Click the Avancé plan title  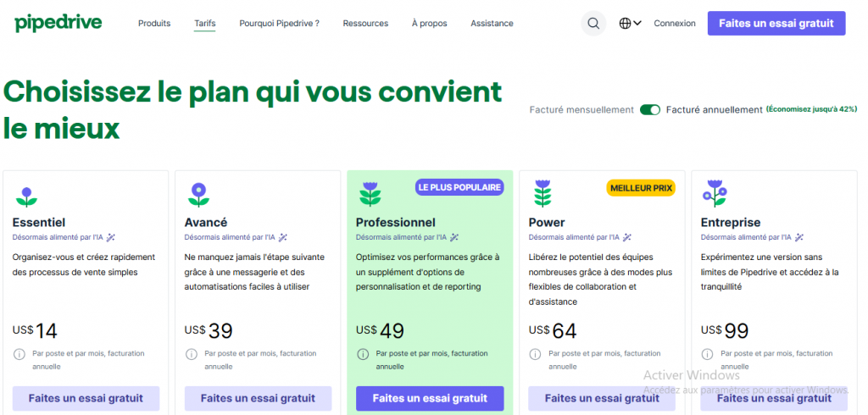click(x=206, y=223)
